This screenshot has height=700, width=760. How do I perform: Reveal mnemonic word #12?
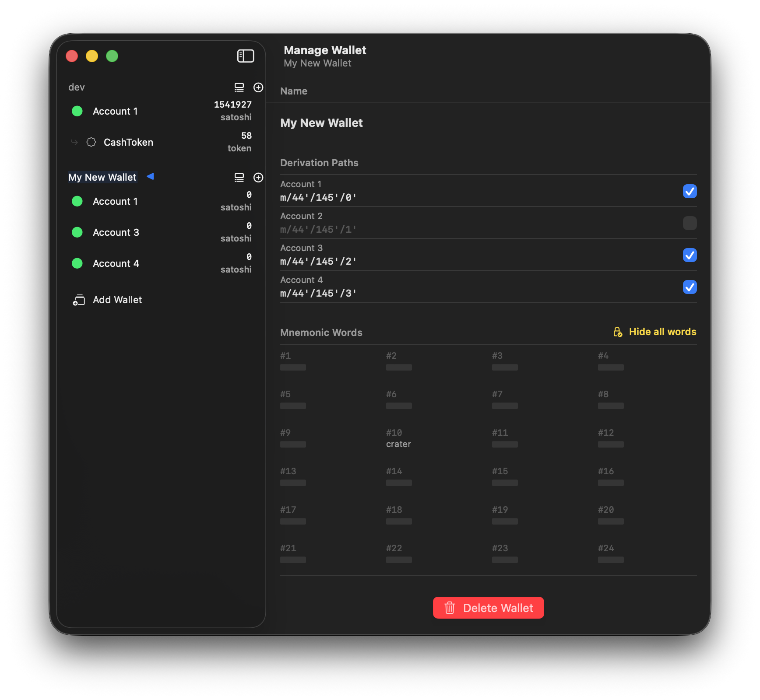[611, 444]
